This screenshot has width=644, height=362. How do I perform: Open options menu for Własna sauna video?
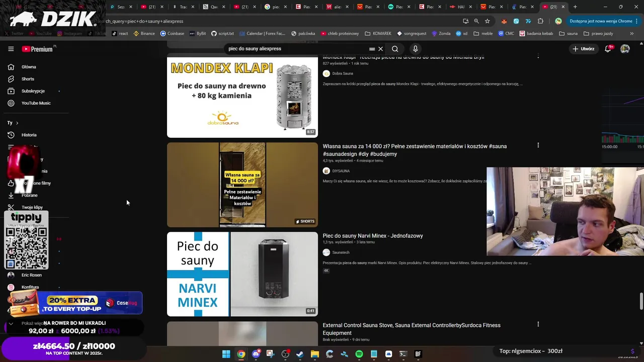pos(538,145)
